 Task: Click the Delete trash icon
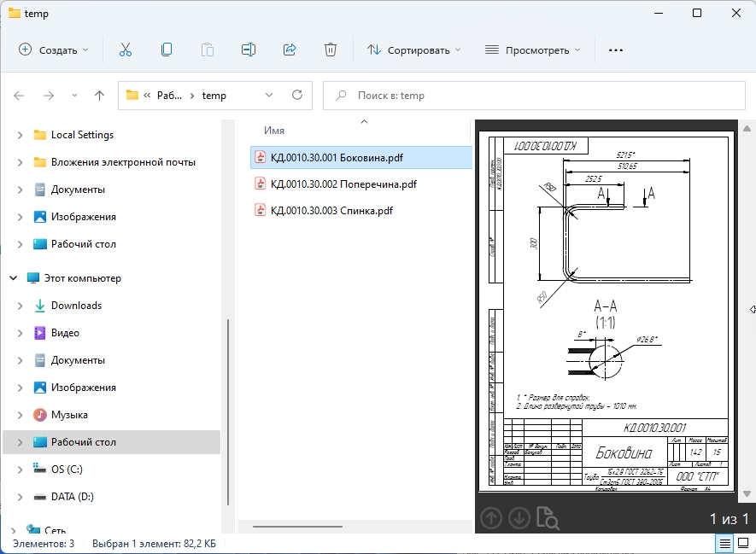tap(331, 50)
